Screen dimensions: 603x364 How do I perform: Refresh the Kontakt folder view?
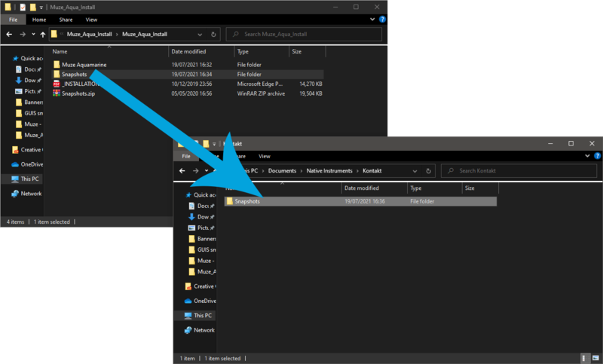tap(428, 170)
